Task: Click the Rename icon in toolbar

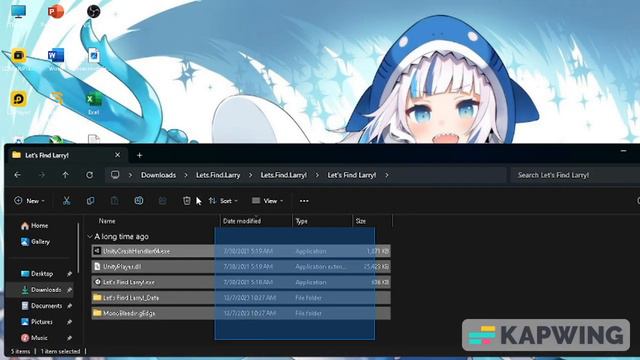Action: pos(139,201)
